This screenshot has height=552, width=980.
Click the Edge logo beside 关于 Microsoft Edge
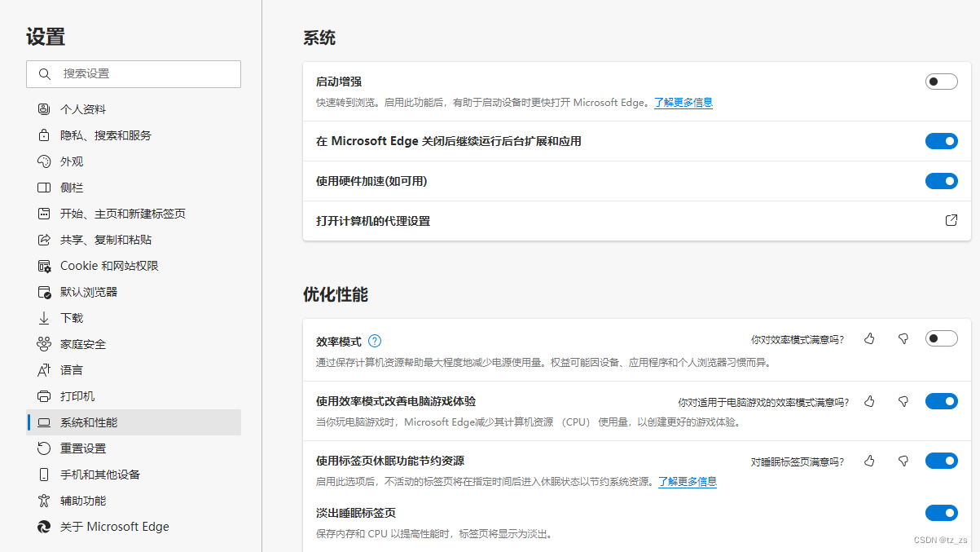click(44, 527)
